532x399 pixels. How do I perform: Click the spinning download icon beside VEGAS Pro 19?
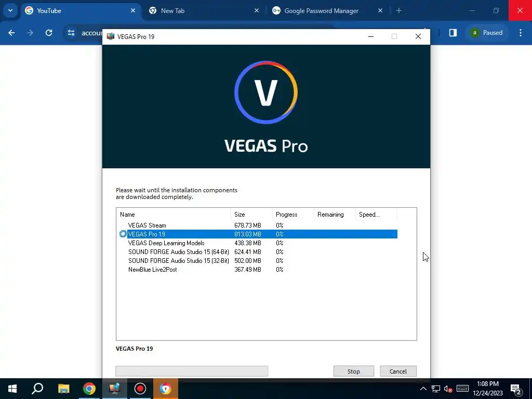(x=123, y=234)
